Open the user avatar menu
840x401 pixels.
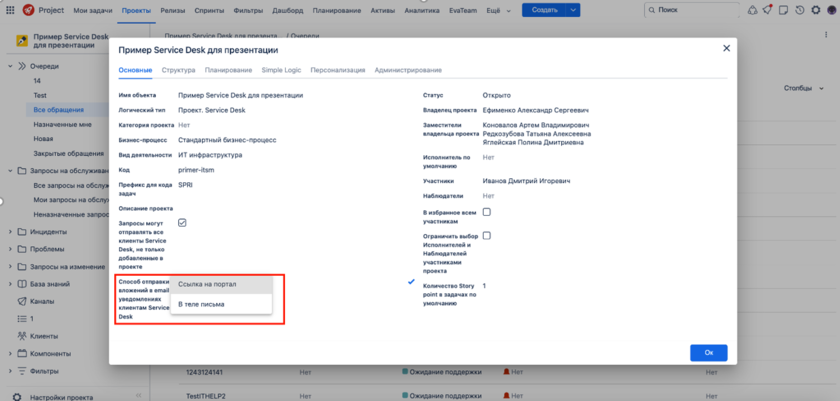point(831,10)
